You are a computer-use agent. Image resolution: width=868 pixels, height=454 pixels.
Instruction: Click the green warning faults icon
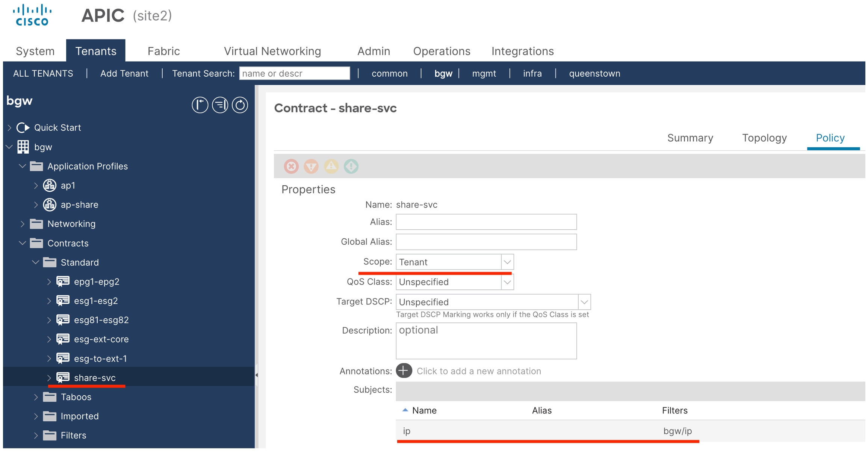[351, 166]
